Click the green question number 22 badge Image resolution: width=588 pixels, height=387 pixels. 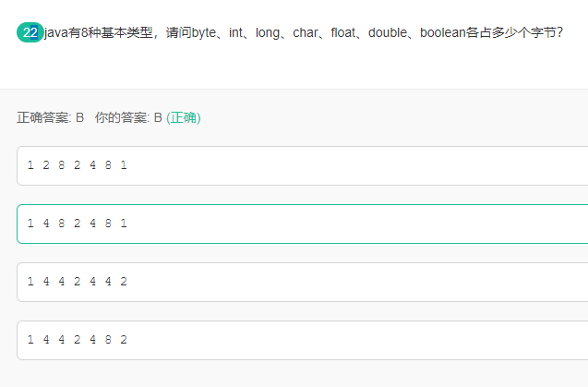(x=30, y=32)
